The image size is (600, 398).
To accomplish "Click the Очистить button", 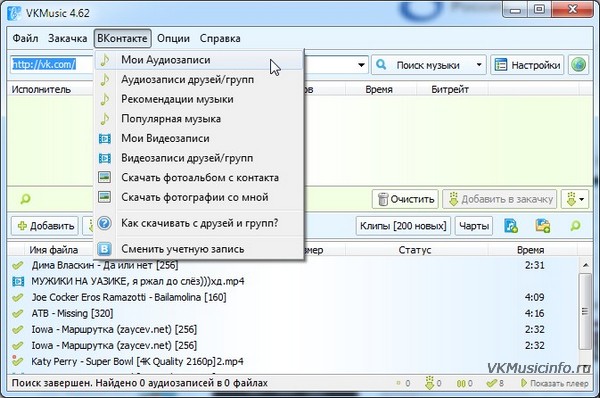I will point(405,199).
